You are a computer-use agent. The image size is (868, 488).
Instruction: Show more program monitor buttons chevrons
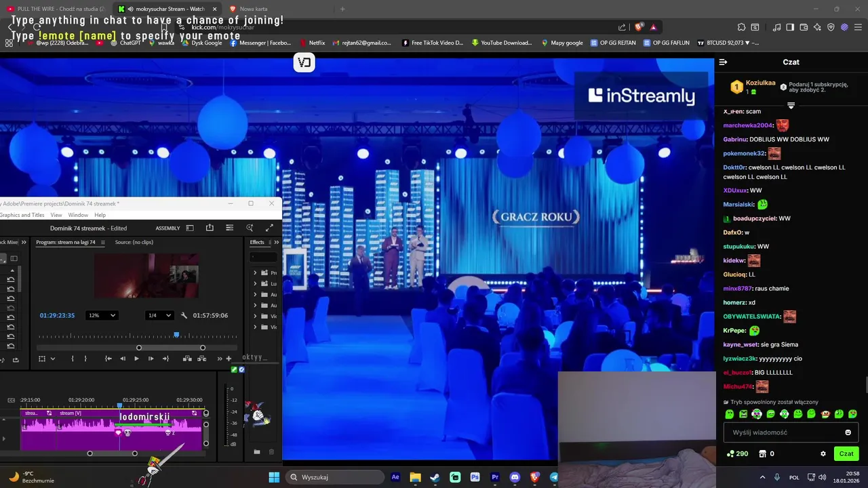[x=220, y=359]
